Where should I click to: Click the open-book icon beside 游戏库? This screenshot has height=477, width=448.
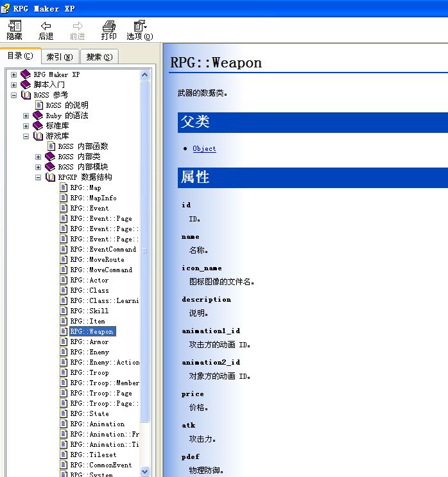coord(38,136)
